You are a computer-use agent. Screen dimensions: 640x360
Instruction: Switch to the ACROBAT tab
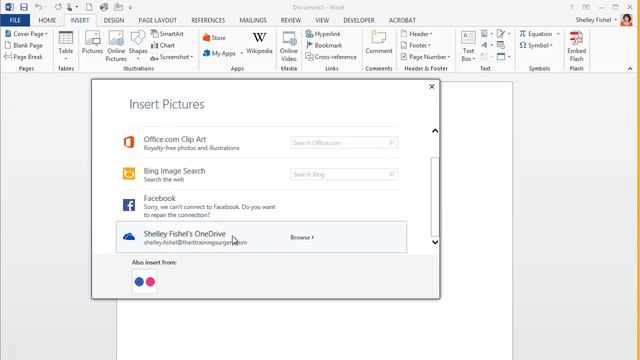click(x=402, y=20)
